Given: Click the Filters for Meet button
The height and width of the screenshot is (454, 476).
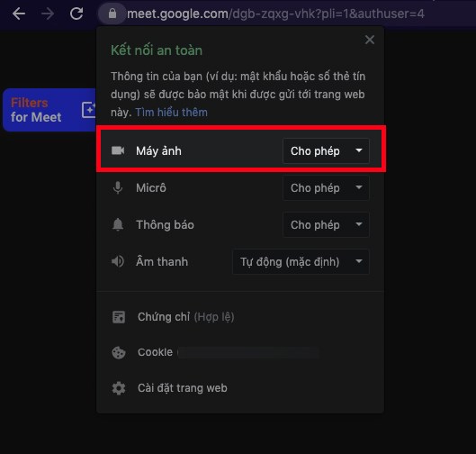Looking at the screenshot, I should [49, 110].
